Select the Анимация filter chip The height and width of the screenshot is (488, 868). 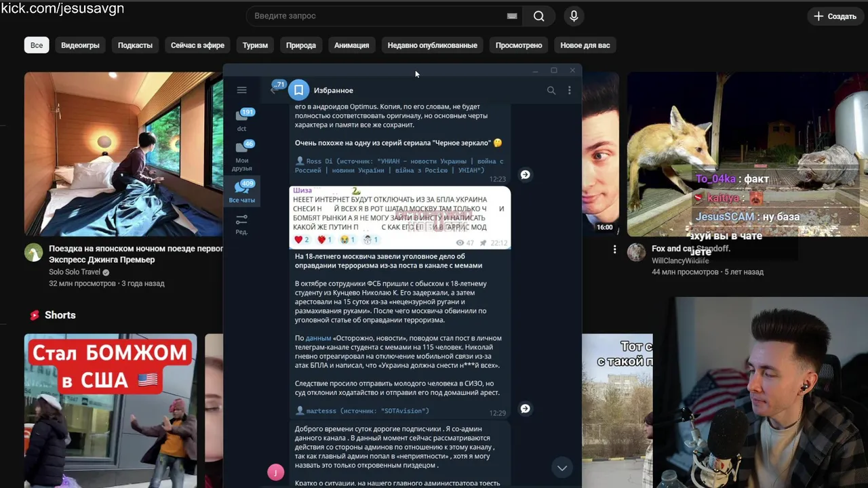tap(351, 45)
